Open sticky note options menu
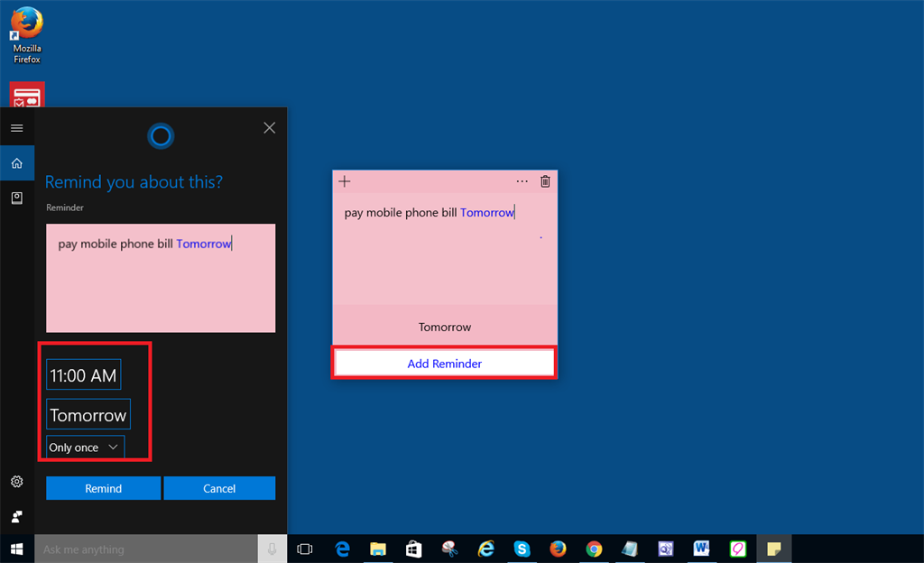Image resolution: width=924 pixels, height=563 pixels. tap(522, 181)
